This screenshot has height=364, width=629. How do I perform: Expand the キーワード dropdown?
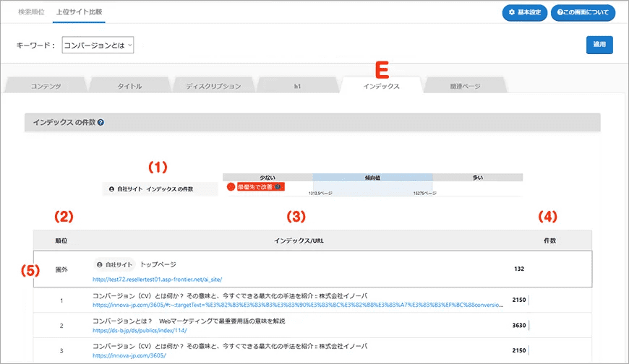tap(98, 45)
